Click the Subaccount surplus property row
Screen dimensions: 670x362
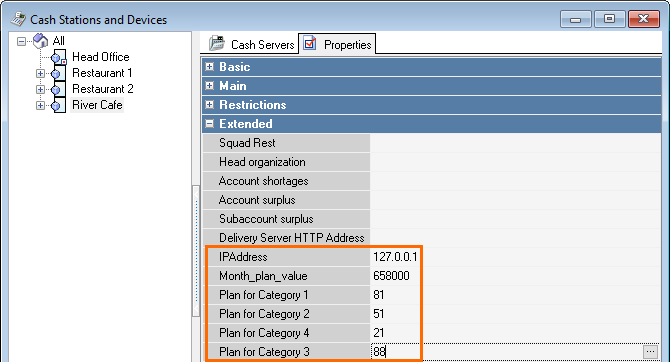pos(432,219)
